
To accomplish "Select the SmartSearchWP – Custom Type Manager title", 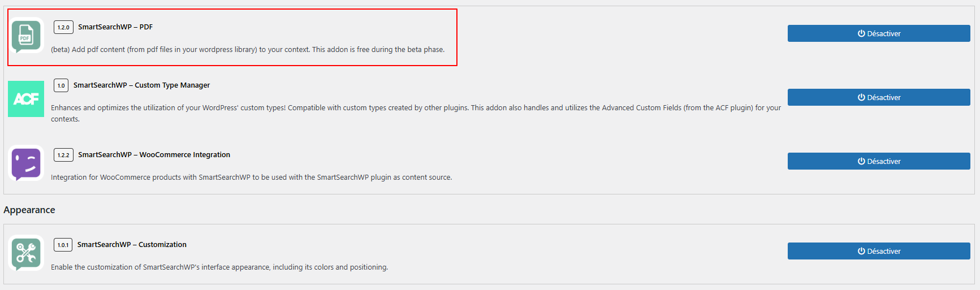I will (141, 85).
